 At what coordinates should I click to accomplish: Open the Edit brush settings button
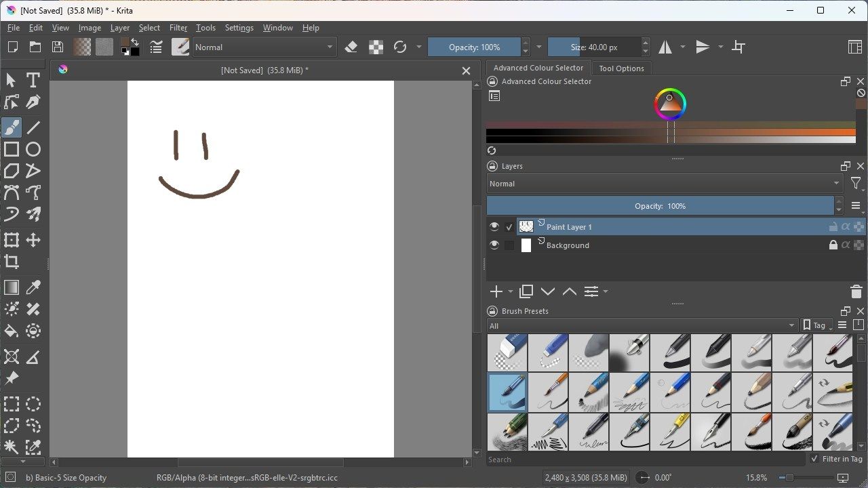click(156, 47)
